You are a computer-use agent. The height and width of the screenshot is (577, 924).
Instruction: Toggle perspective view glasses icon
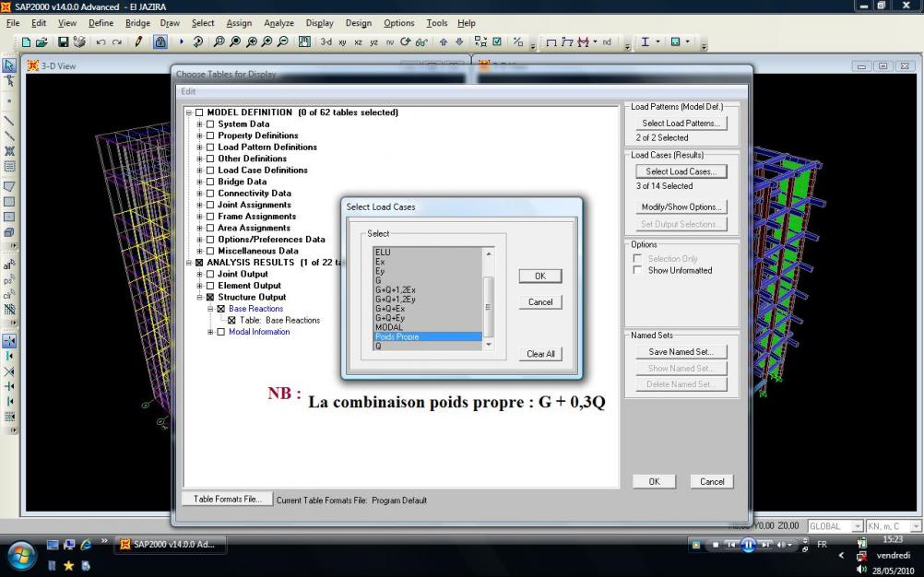[x=421, y=41]
